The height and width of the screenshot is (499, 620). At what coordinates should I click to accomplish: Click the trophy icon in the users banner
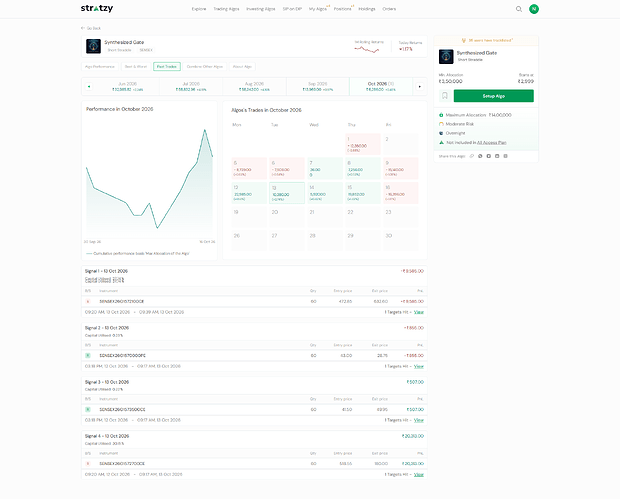(464, 40)
